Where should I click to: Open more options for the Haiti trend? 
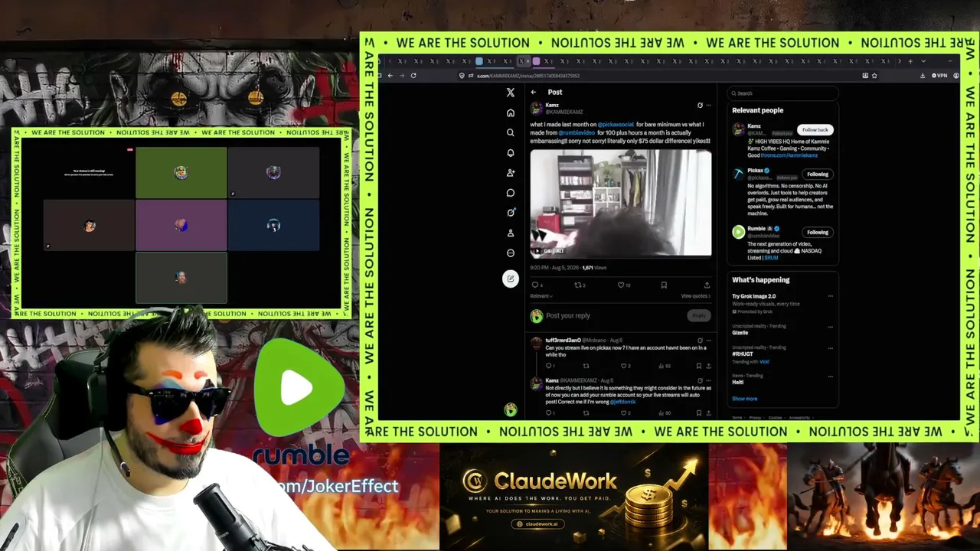pyautogui.click(x=831, y=376)
